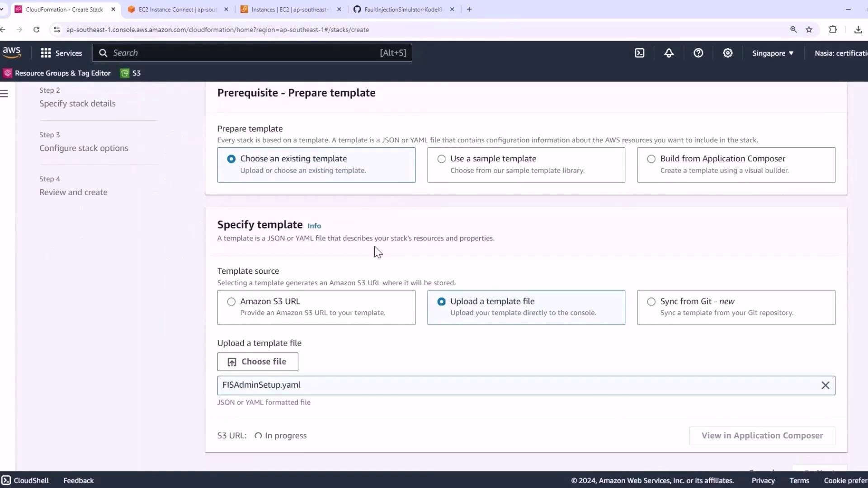868x488 pixels.
Task: Click the help question mark icon
Action: pos(698,53)
